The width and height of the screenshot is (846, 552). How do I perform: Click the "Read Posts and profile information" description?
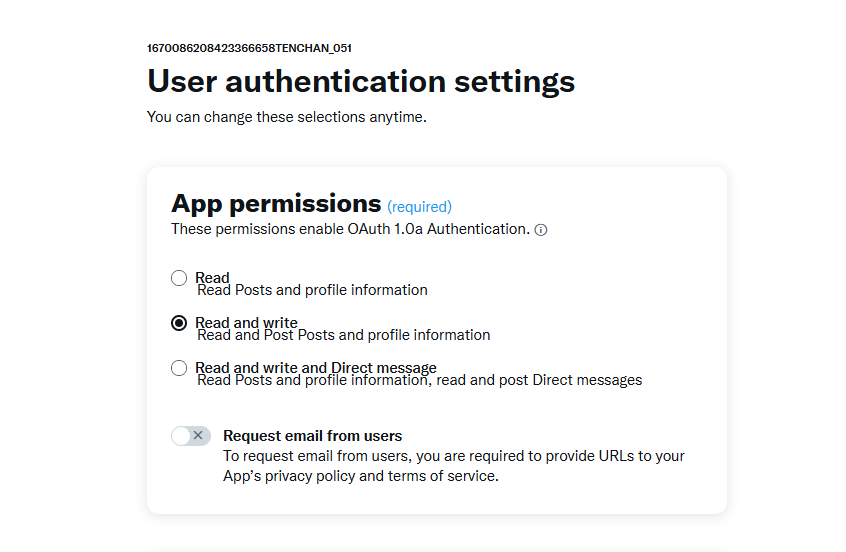[312, 290]
